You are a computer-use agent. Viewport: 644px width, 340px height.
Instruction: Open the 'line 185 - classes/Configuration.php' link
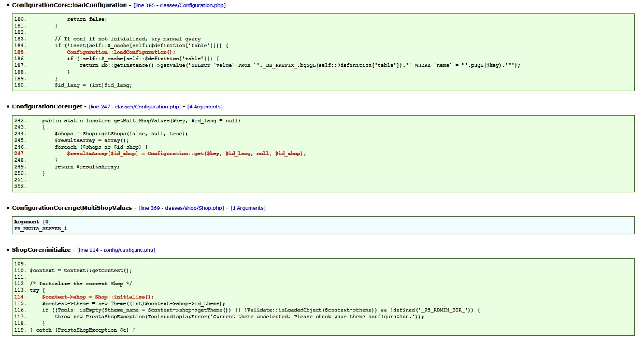(179, 5)
